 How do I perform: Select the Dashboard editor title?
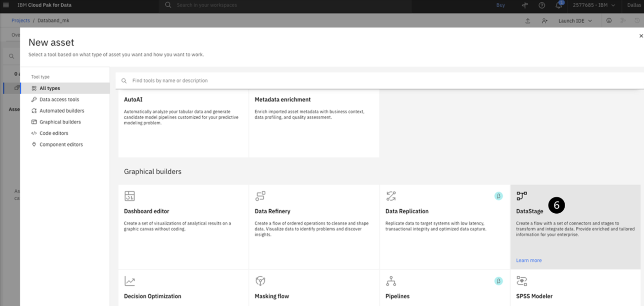click(x=146, y=211)
